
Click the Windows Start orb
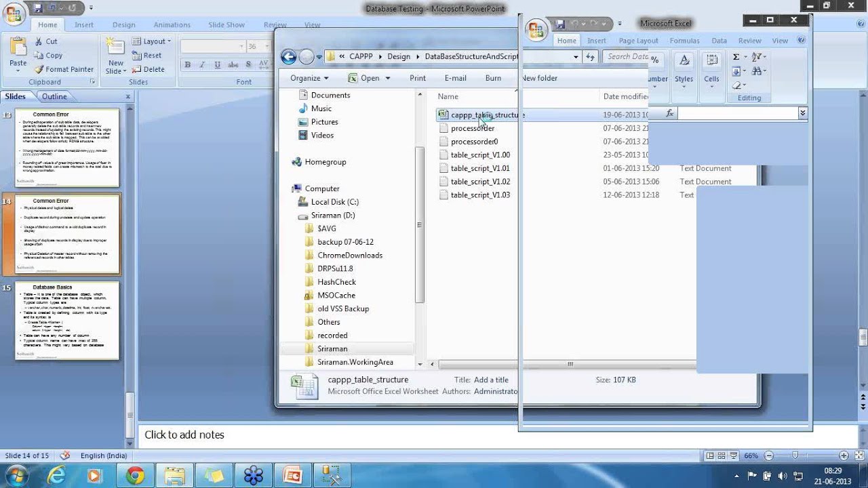[16, 475]
